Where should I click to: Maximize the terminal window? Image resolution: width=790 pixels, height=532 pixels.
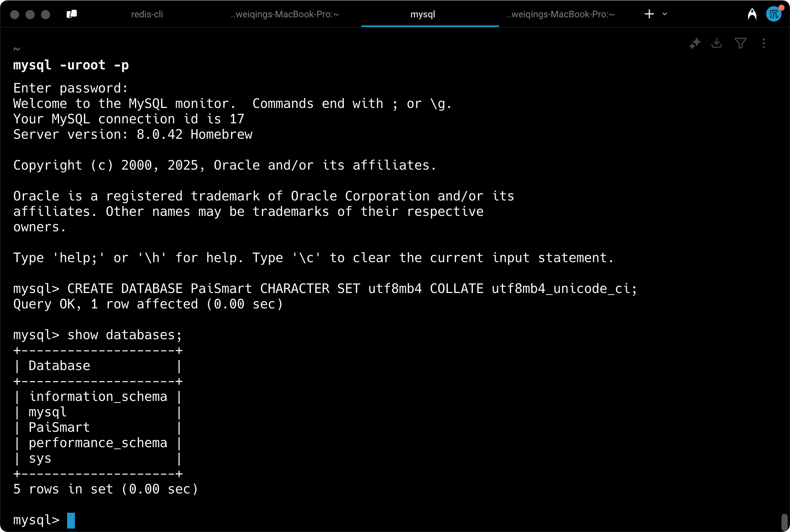[x=46, y=15]
